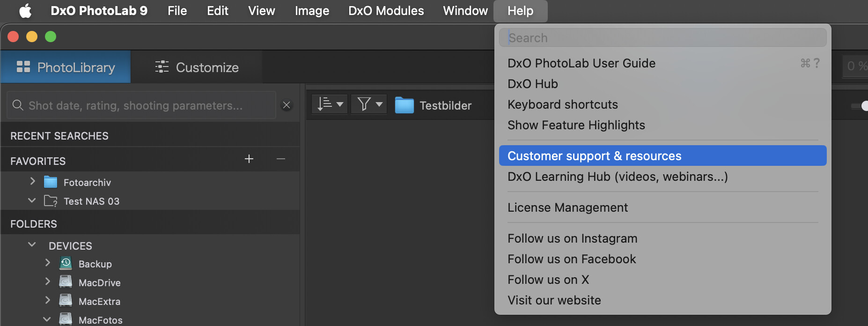
Task: Click the RECENT SEARCHES header
Action: 59,136
